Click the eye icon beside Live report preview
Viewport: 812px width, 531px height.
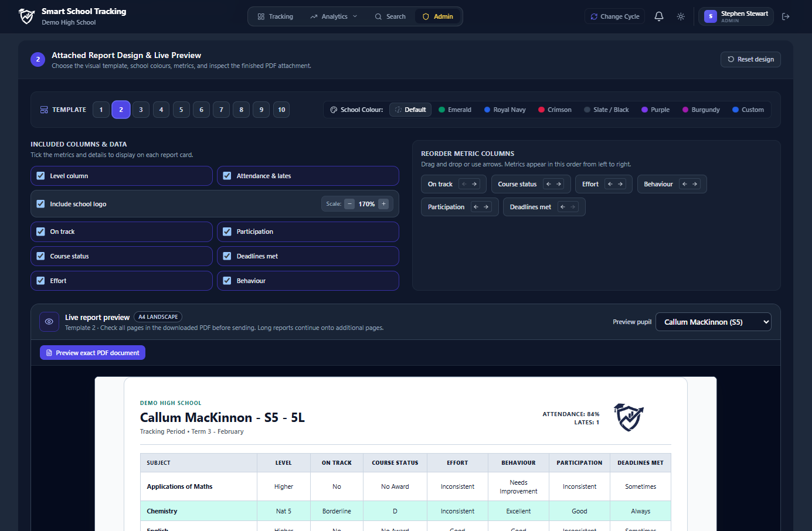pos(49,322)
